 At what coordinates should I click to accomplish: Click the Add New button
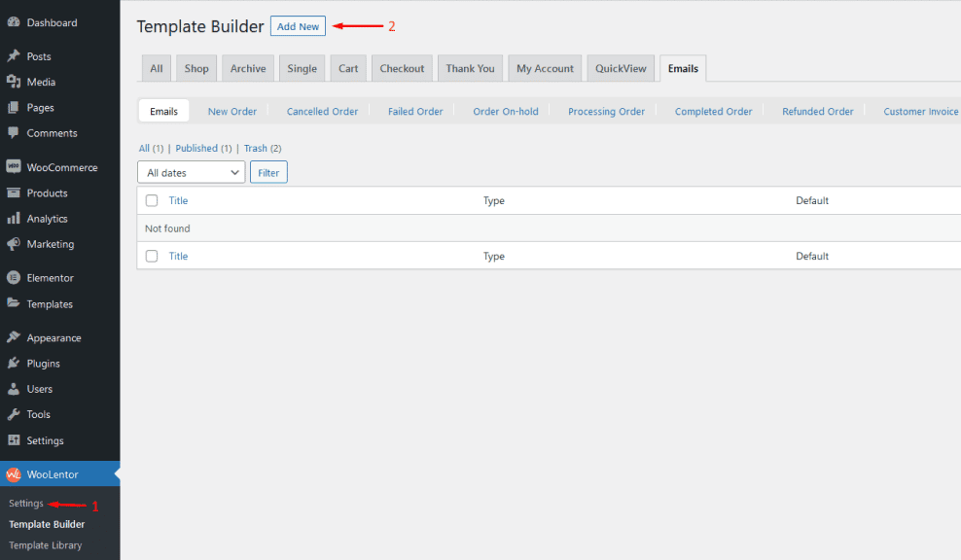click(x=298, y=25)
